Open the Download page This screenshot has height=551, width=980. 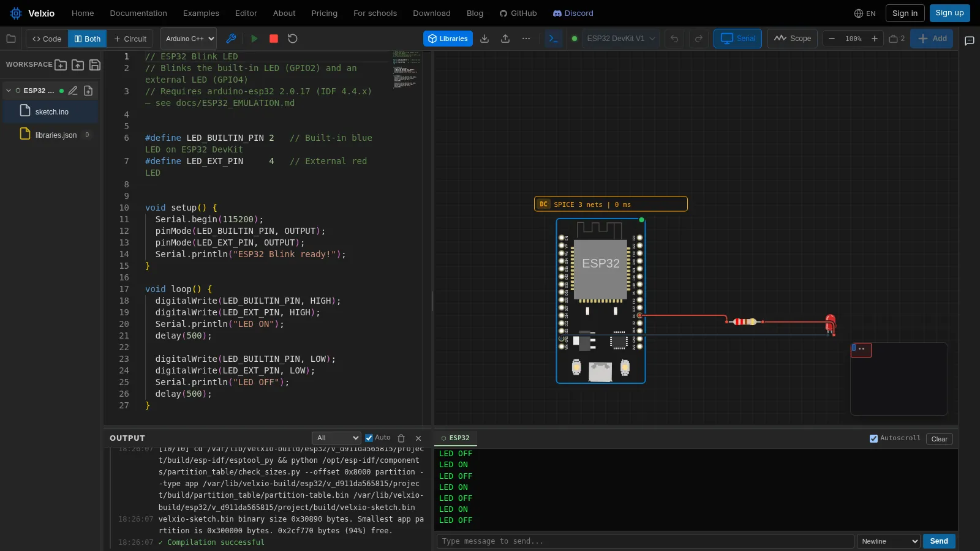coord(432,13)
